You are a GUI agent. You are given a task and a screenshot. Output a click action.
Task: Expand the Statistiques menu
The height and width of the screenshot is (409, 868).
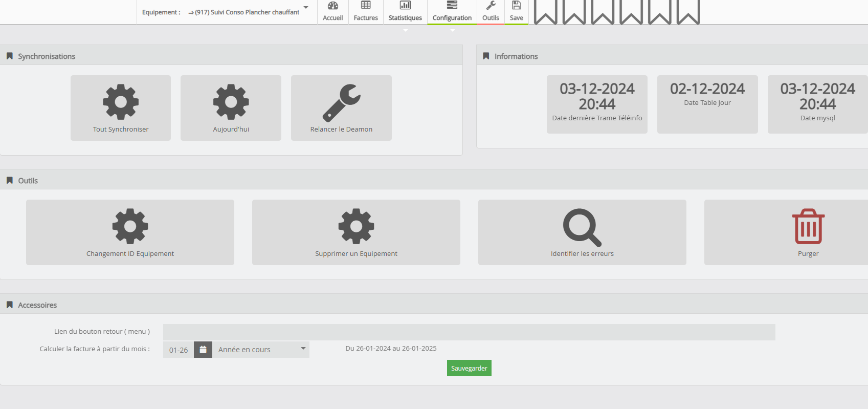click(x=405, y=12)
